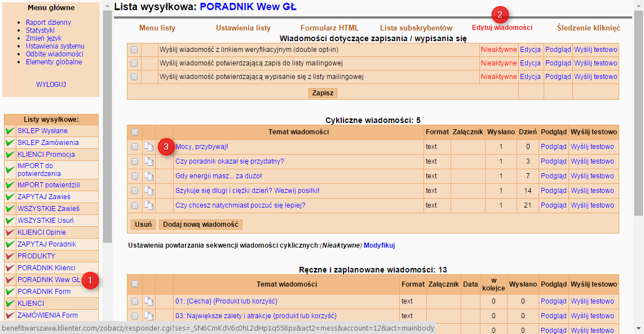Click Dodaj nową wiadomość button
The height and width of the screenshot is (334, 644).
click(x=200, y=225)
